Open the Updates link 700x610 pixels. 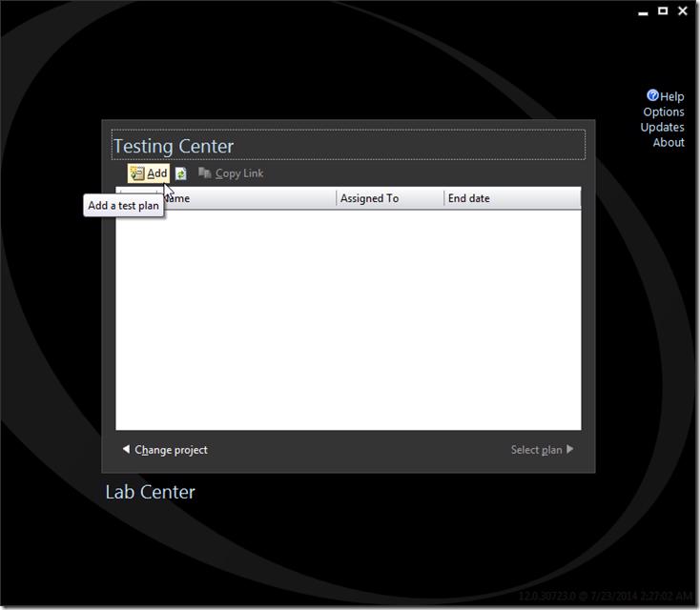tap(662, 127)
